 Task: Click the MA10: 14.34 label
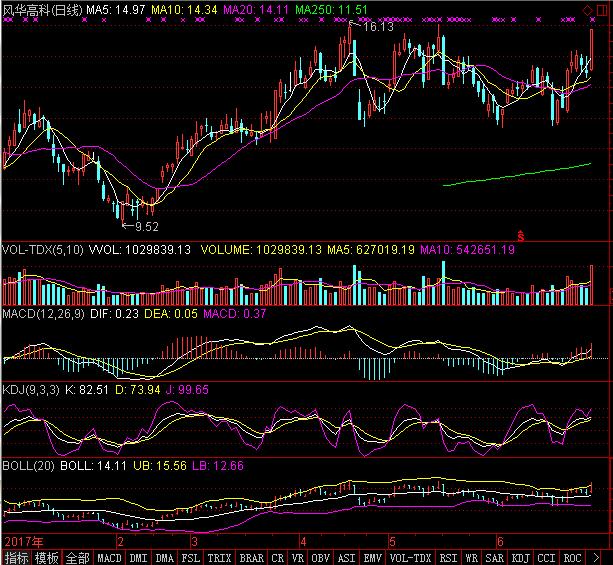tap(184, 10)
